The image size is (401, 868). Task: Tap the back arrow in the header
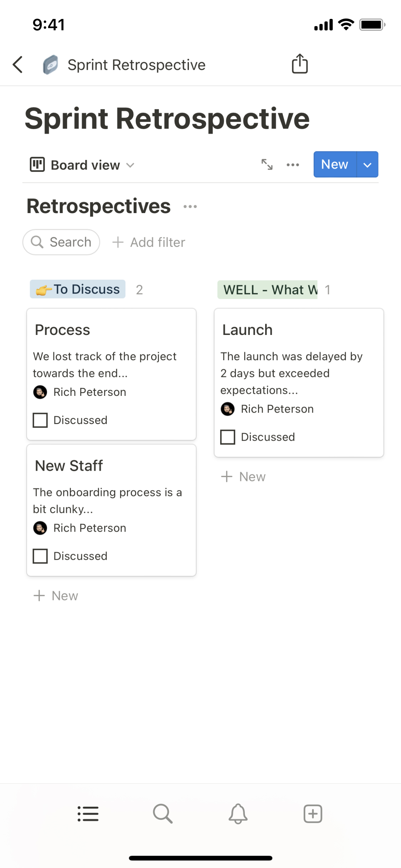[x=18, y=64]
